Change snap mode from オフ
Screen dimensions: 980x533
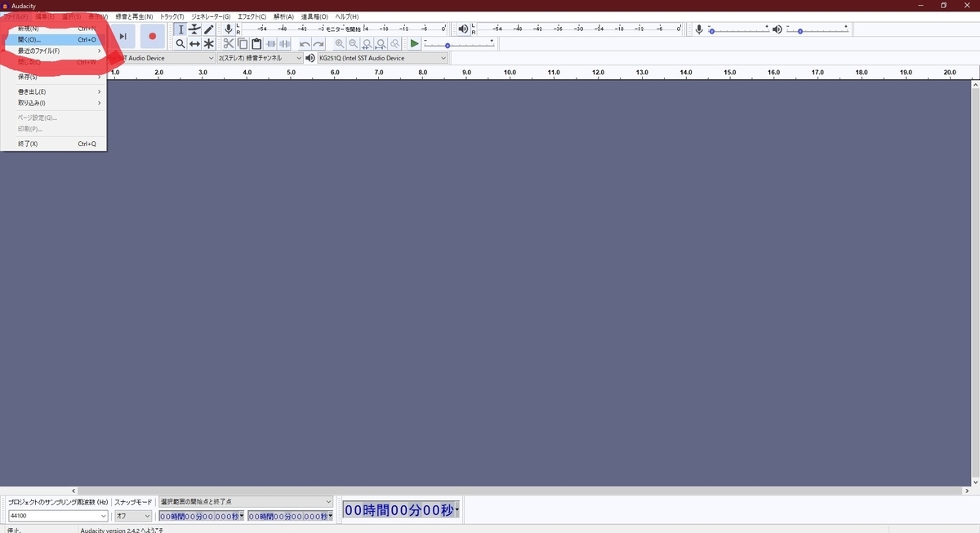132,515
